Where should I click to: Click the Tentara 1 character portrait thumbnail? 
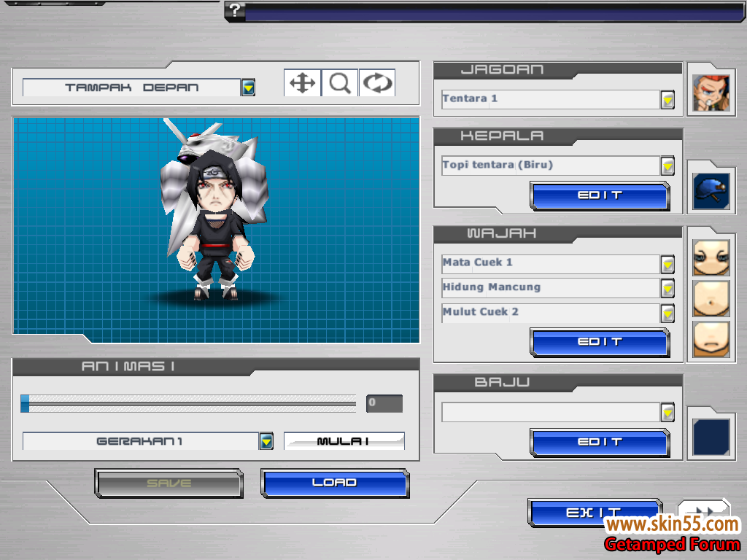[x=711, y=93]
